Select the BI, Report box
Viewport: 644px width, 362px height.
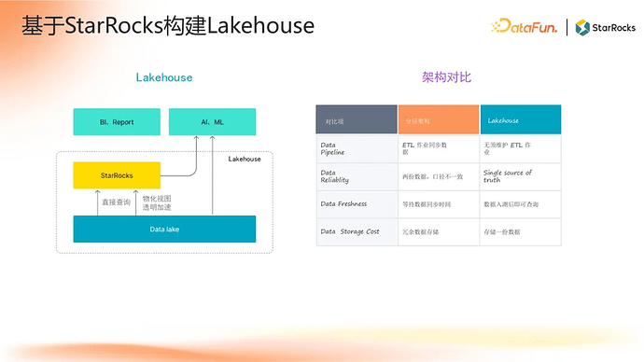[117, 122]
